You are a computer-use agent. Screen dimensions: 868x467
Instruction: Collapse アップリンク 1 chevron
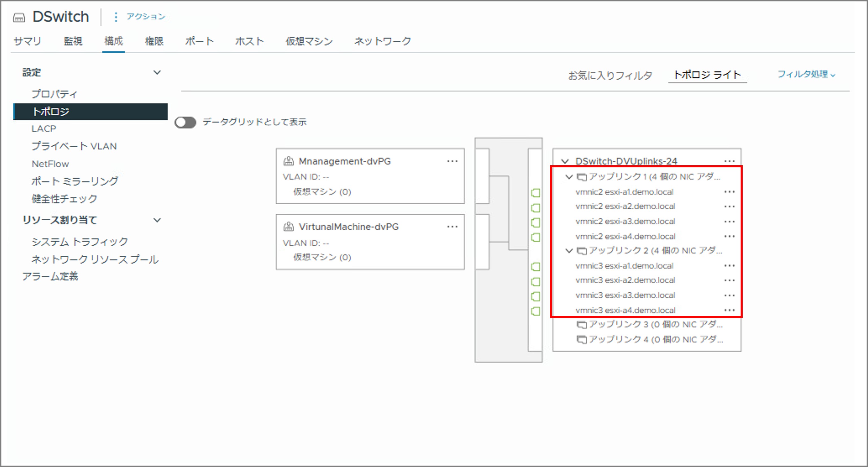pos(569,177)
